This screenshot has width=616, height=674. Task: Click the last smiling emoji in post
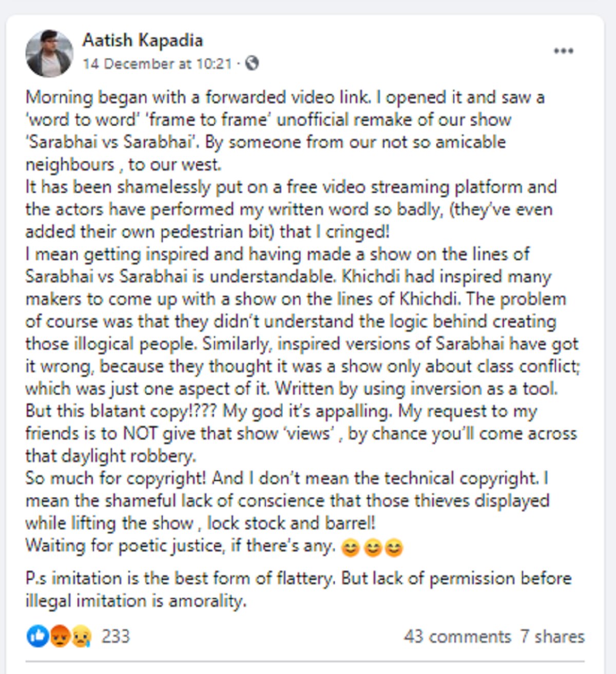coord(394,548)
